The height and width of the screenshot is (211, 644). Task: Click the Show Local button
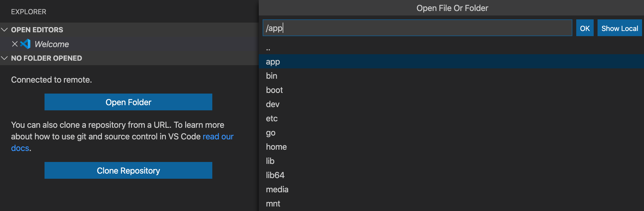pyautogui.click(x=620, y=28)
